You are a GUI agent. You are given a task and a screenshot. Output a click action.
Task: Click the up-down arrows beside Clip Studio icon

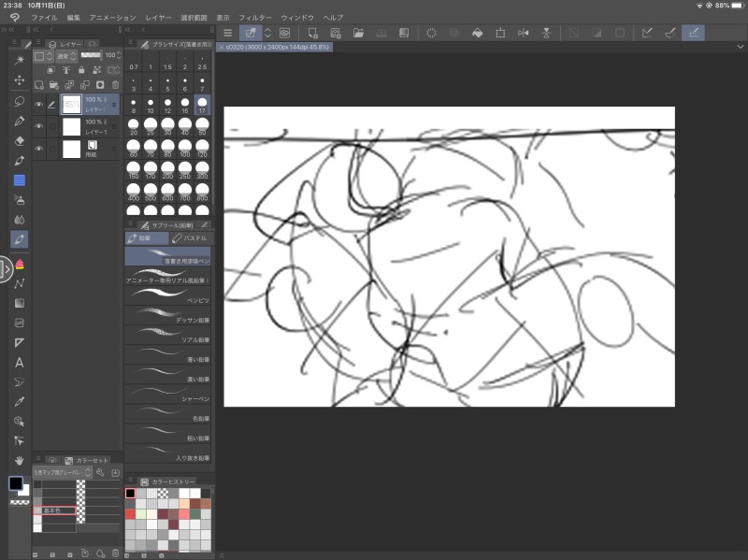(267, 33)
